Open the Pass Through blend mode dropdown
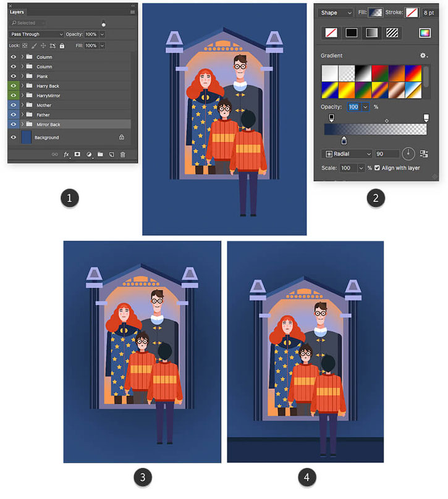 pyautogui.click(x=36, y=34)
